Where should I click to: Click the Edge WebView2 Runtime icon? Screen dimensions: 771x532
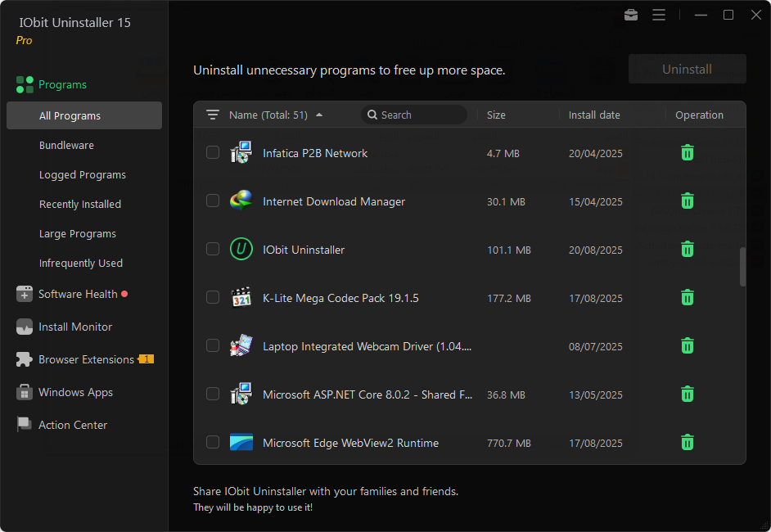(241, 442)
